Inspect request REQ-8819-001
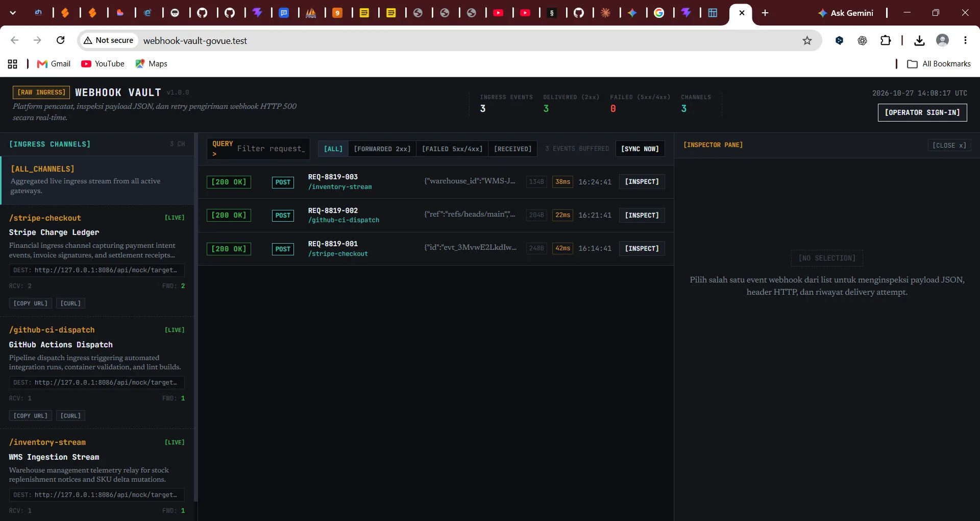The height and width of the screenshot is (521, 980). [x=642, y=249]
